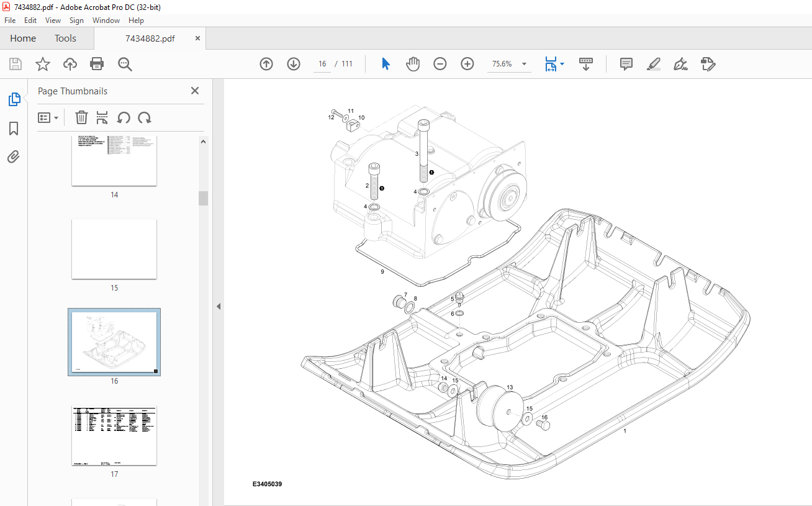The image size is (812, 506).
Task: Open the Edit menu
Action: click(x=30, y=20)
